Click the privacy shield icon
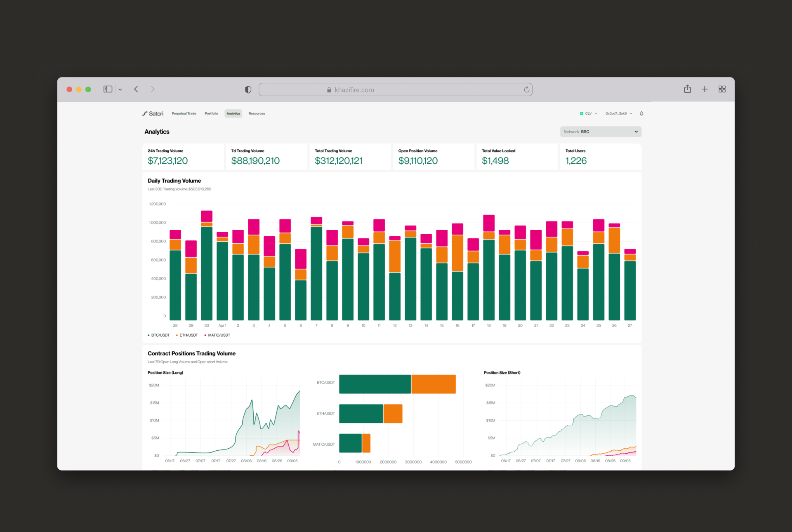 click(248, 89)
